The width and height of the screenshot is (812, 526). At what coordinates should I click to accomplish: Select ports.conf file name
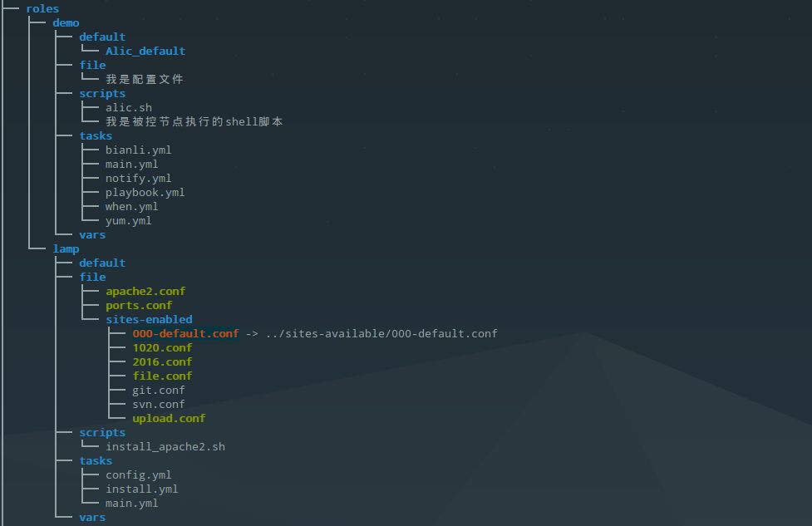139,306
